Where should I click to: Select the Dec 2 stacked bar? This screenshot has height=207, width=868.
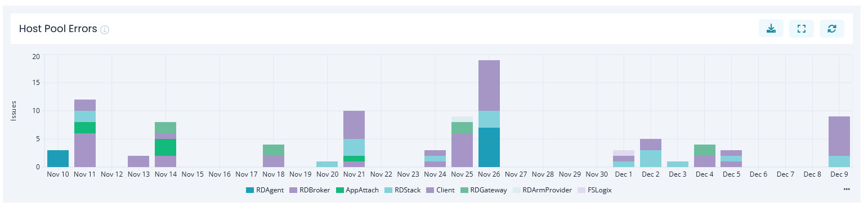click(651, 153)
